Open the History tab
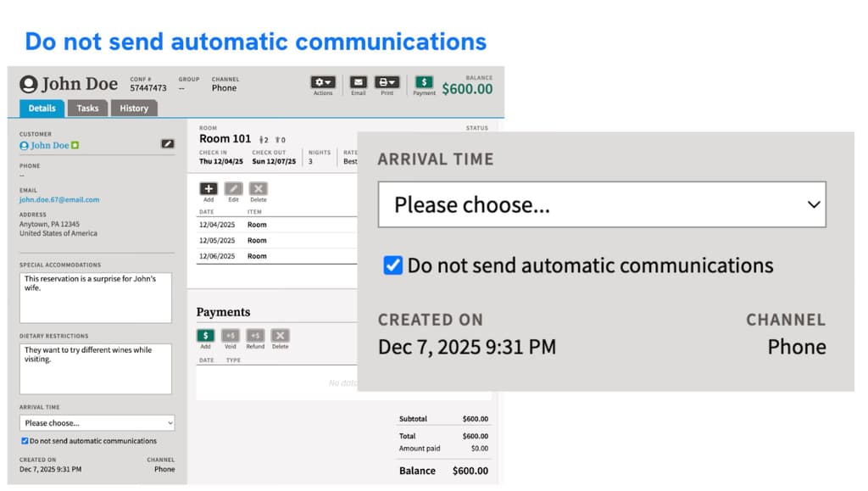The height and width of the screenshot is (491, 868). coord(133,108)
